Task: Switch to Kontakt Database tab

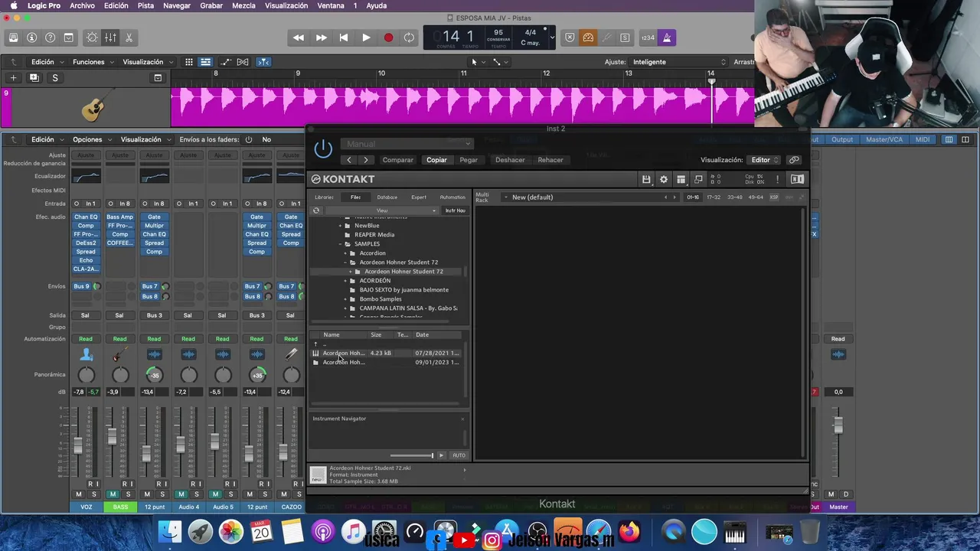Action: click(387, 197)
